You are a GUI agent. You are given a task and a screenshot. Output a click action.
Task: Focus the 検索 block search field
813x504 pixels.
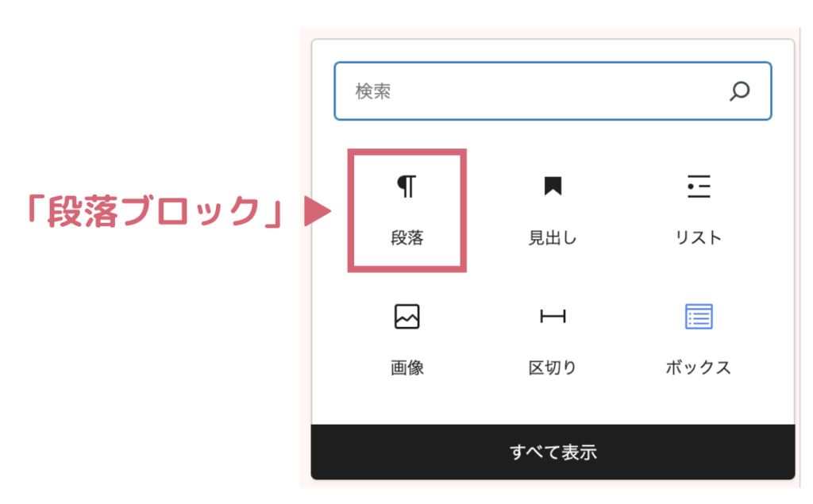coord(553,91)
